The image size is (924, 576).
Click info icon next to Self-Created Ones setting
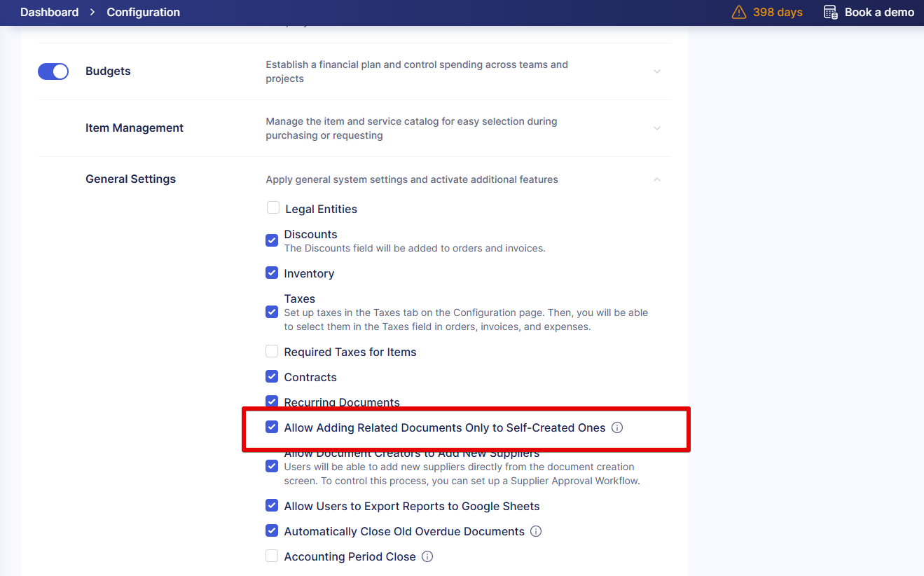[617, 427]
